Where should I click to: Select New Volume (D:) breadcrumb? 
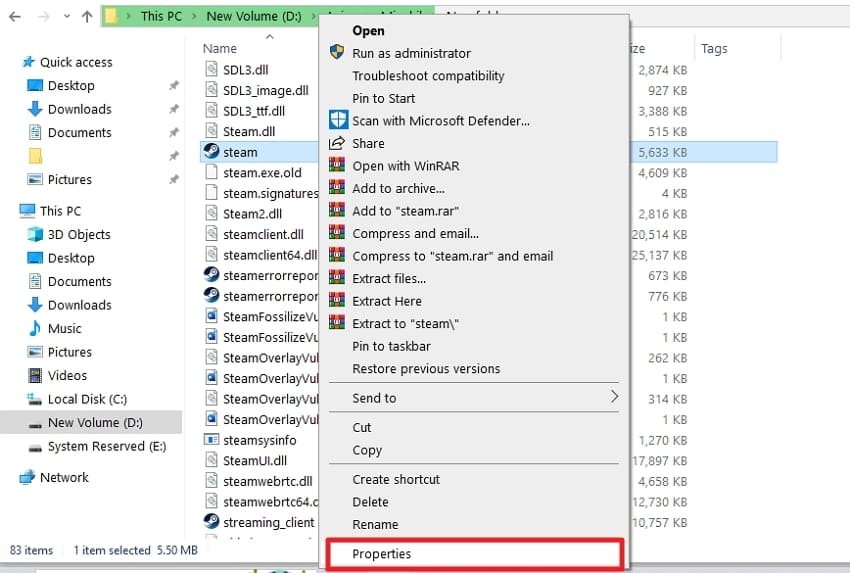pos(254,16)
